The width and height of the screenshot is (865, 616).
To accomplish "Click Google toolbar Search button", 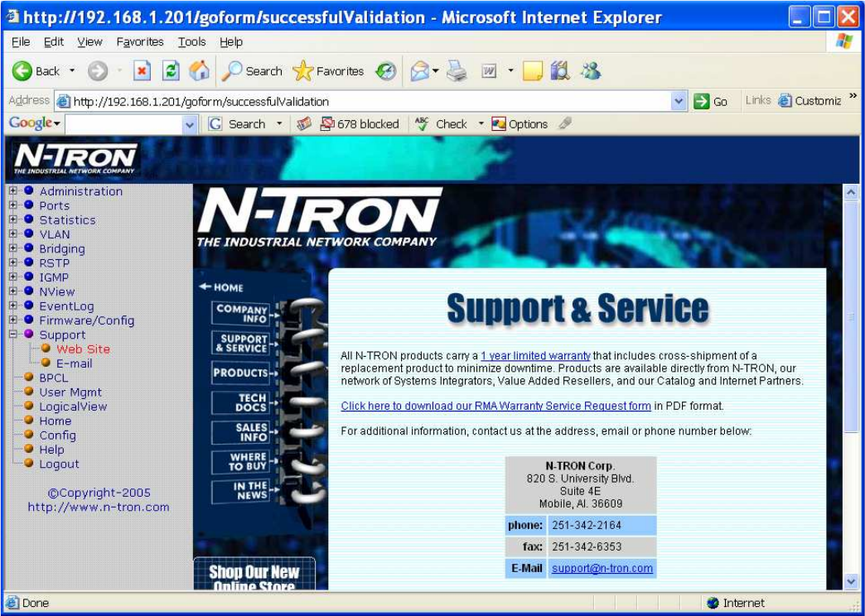I will (x=237, y=124).
